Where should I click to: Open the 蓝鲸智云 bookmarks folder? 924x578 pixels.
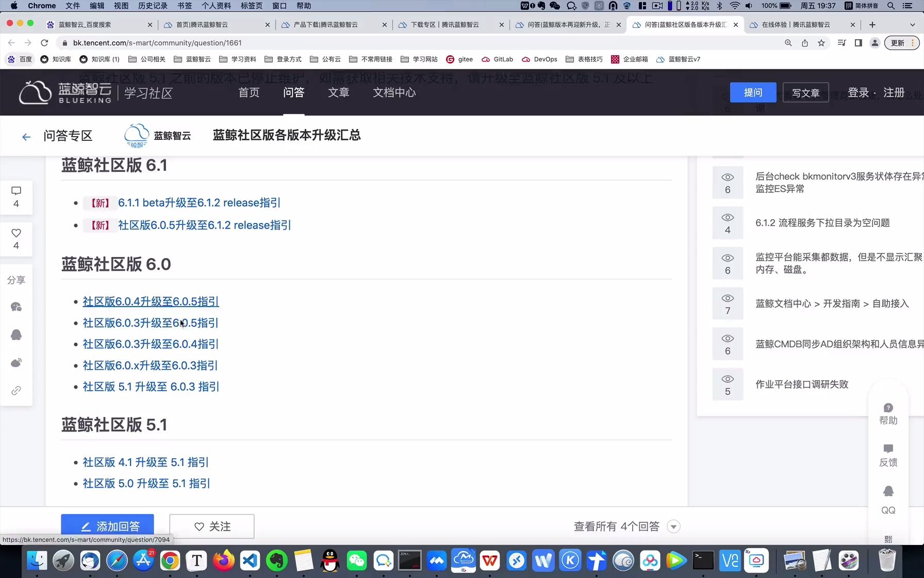192,59
